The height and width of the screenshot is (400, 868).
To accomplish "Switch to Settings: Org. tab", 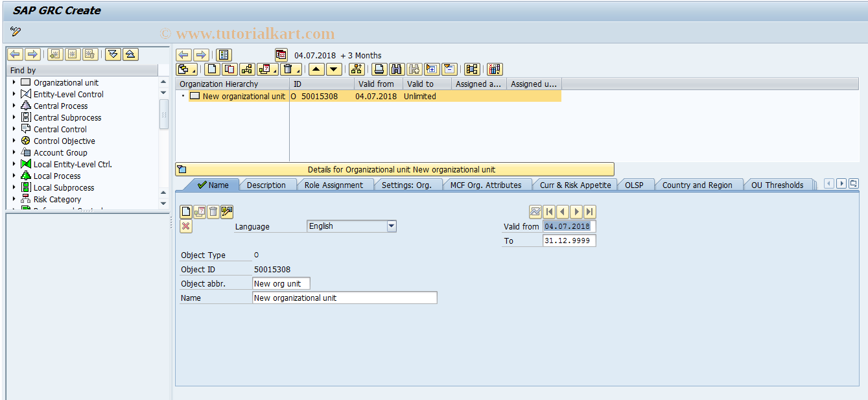I will [x=406, y=185].
